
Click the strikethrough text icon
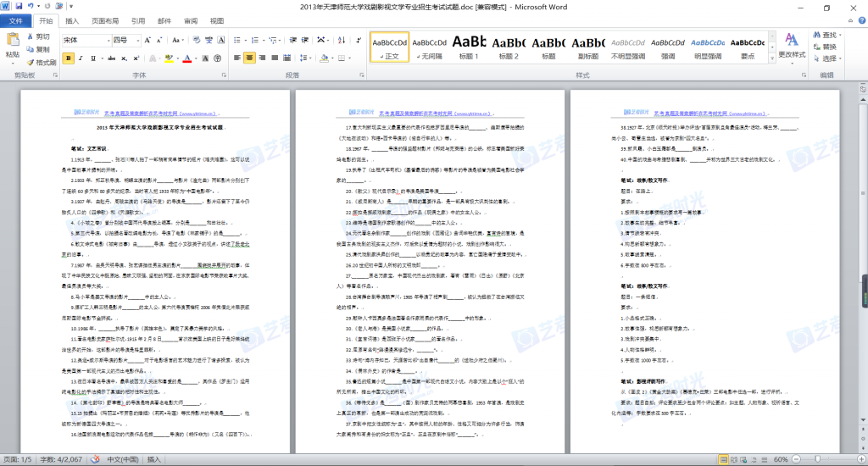111,58
